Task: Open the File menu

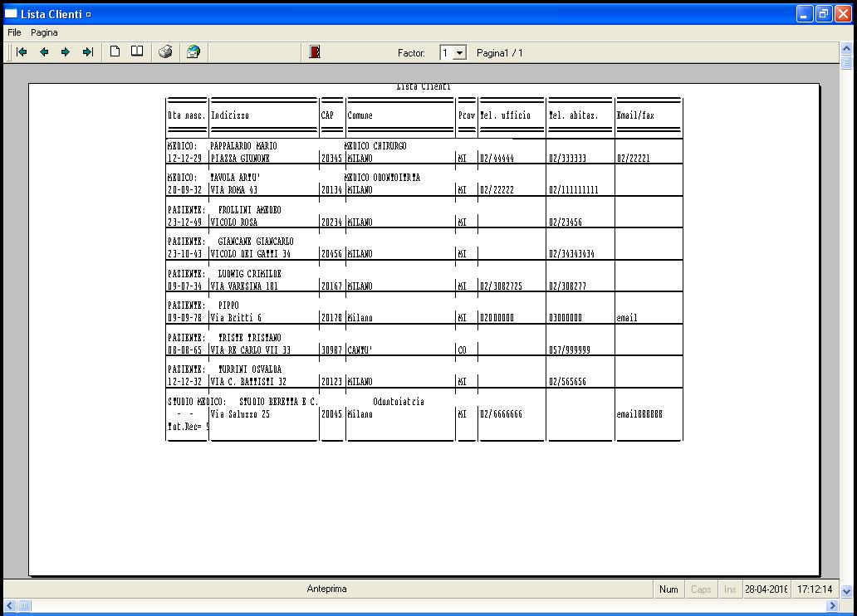Action: [x=14, y=32]
